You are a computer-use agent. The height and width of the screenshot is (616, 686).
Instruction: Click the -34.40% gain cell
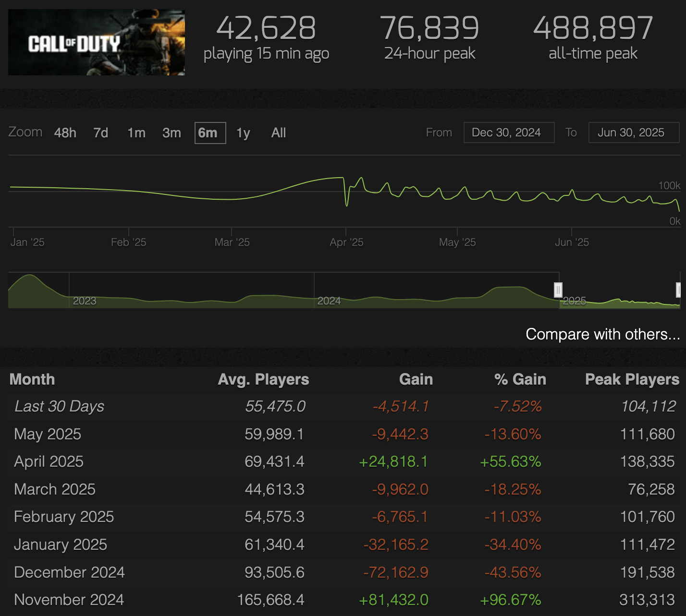[x=513, y=544]
